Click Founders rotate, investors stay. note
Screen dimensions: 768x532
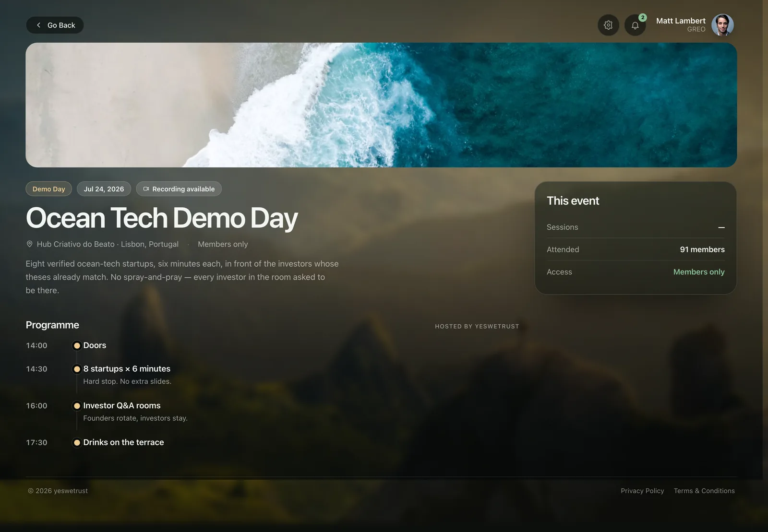coord(135,418)
